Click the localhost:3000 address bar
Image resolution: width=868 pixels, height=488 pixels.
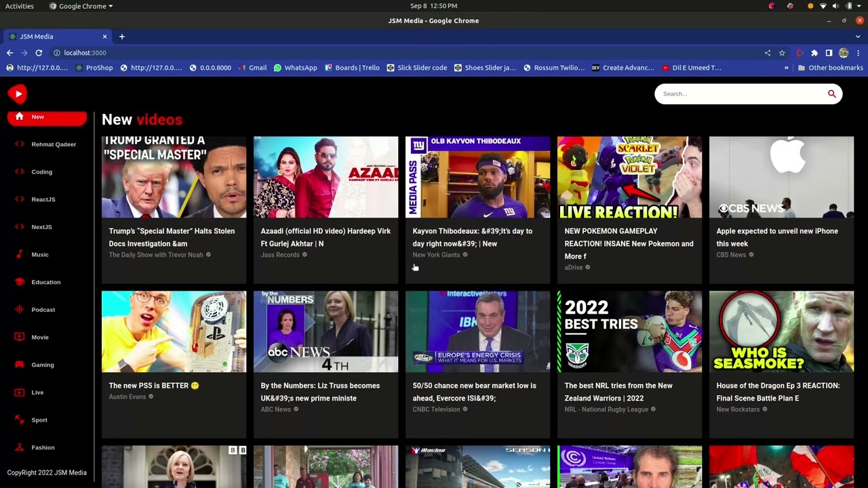pyautogui.click(x=407, y=53)
